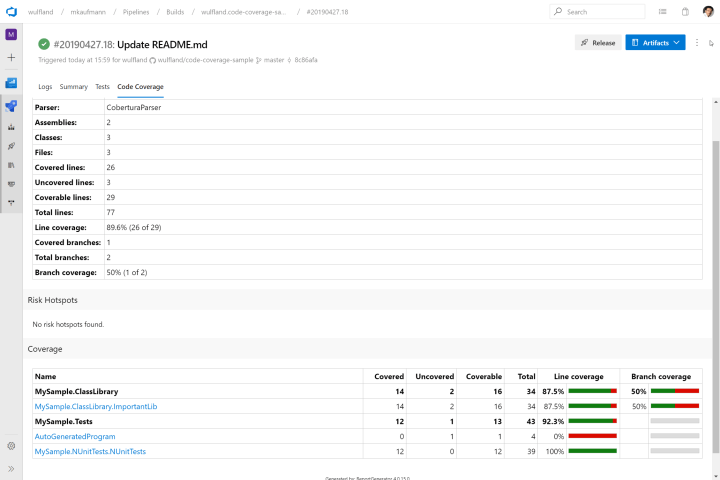Open Project settings gear icon
The image size is (720, 480).
[11, 446]
